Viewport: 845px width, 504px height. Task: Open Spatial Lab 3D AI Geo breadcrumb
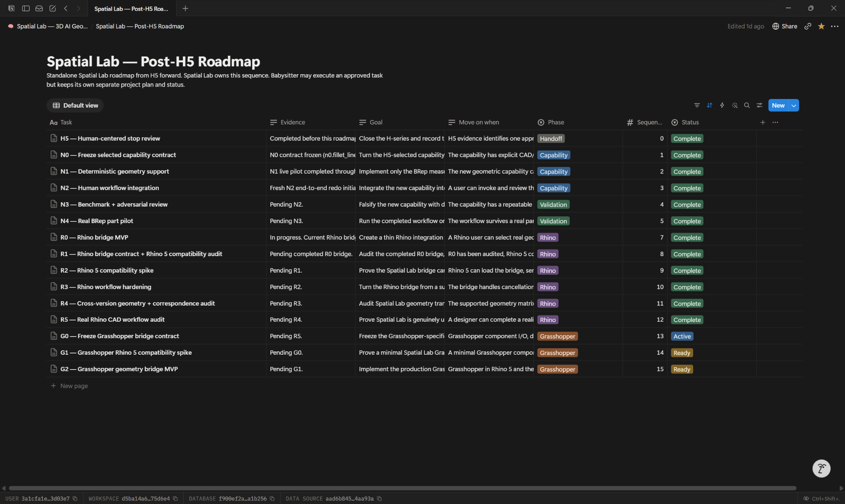coord(48,26)
